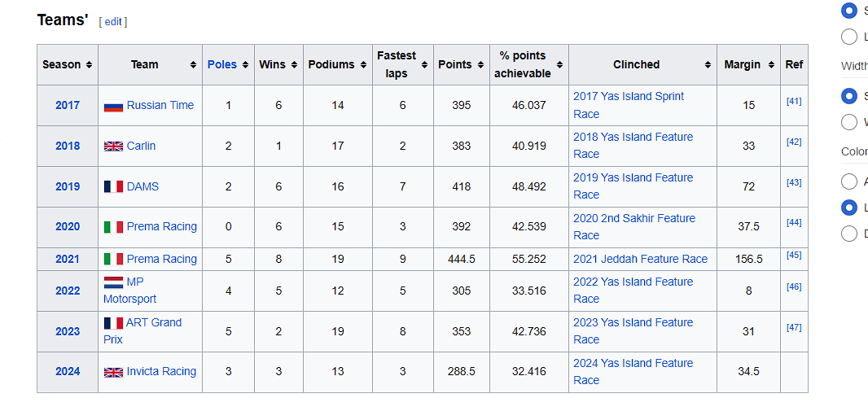868x411 pixels.
Task: Open the Invicta Racing team link
Action: pyautogui.click(x=162, y=372)
